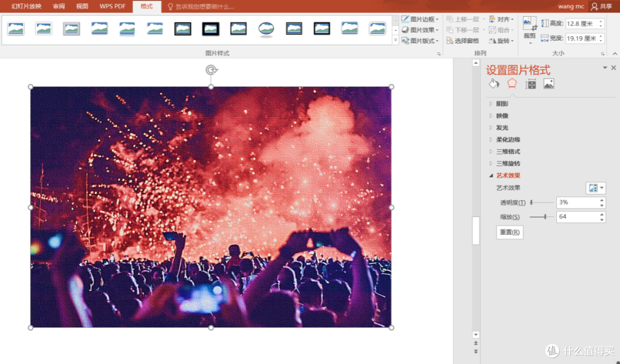
Task: Open the 图片样式 group dialog launcher
Action: point(439,54)
